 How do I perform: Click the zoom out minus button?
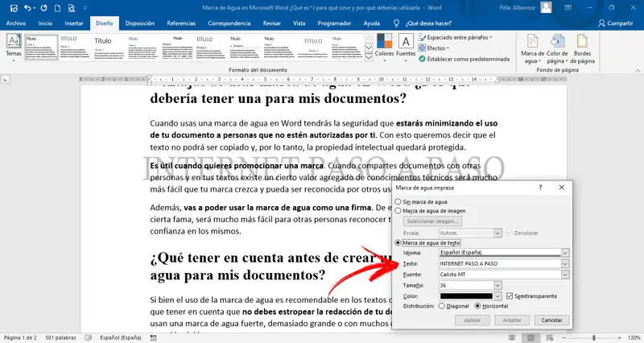click(564, 337)
